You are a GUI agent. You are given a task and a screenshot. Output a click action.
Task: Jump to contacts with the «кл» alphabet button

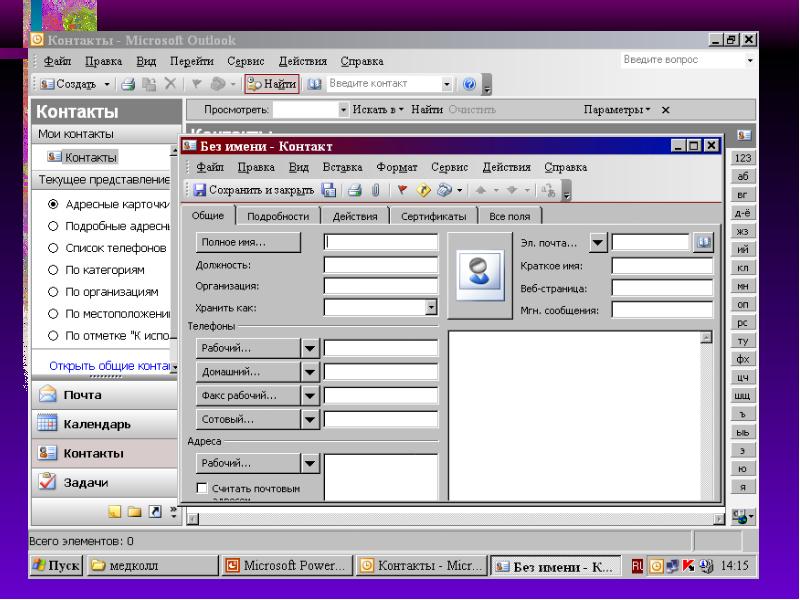pos(743,268)
